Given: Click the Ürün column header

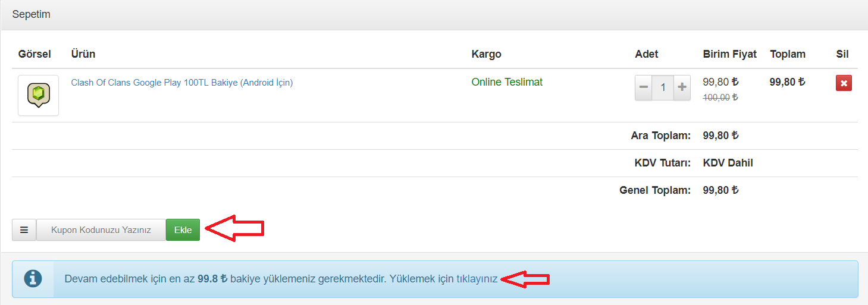Looking at the screenshot, I should (83, 54).
